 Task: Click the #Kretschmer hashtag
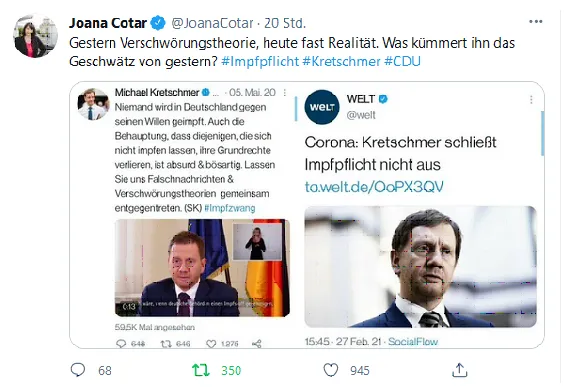click(341, 61)
